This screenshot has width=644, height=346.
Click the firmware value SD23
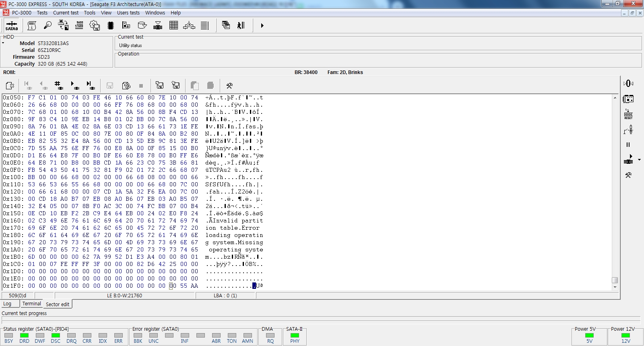pyautogui.click(x=43, y=57)
